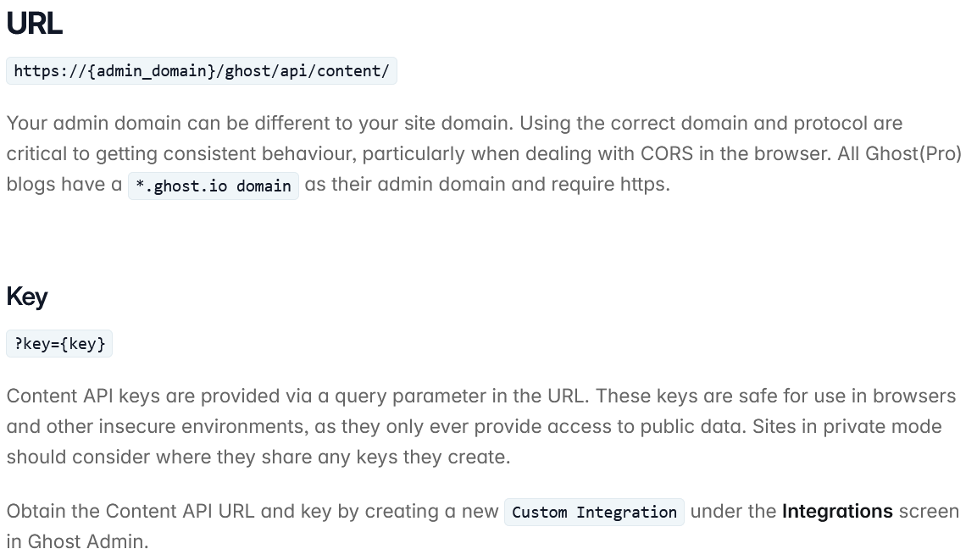Click the word CORS in paragraph

pos(666,154)
